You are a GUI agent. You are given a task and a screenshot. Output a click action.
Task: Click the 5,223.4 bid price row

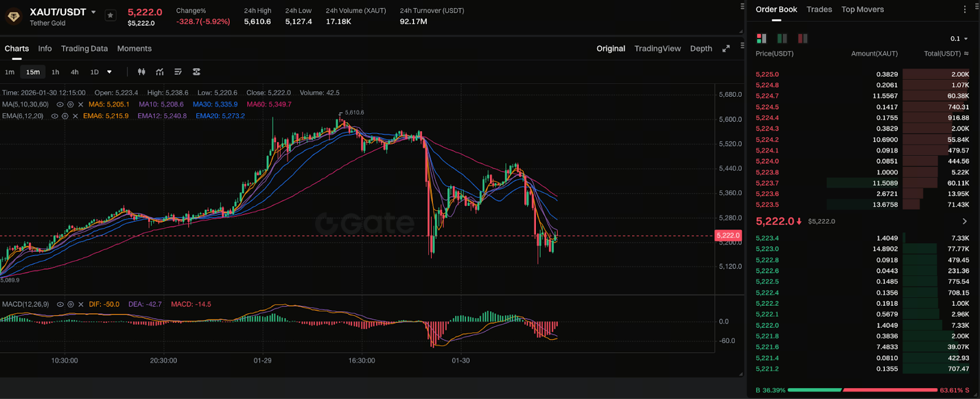[x=862, y=238]
